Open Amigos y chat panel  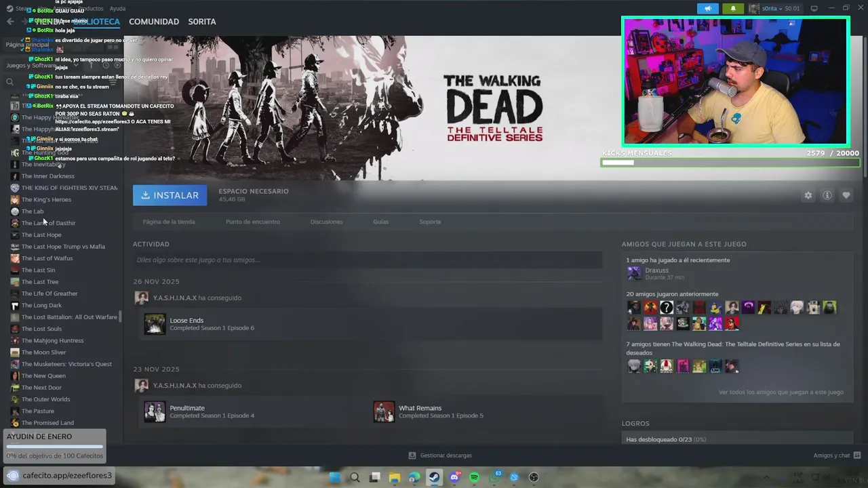[837, 455]
